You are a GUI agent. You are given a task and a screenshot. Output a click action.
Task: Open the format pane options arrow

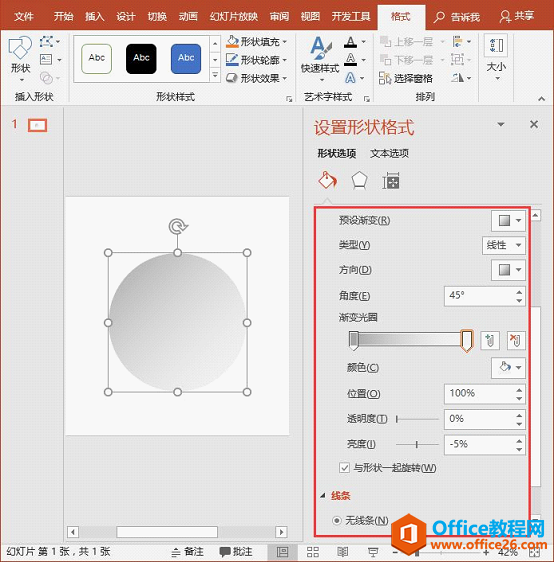(501, 124)
